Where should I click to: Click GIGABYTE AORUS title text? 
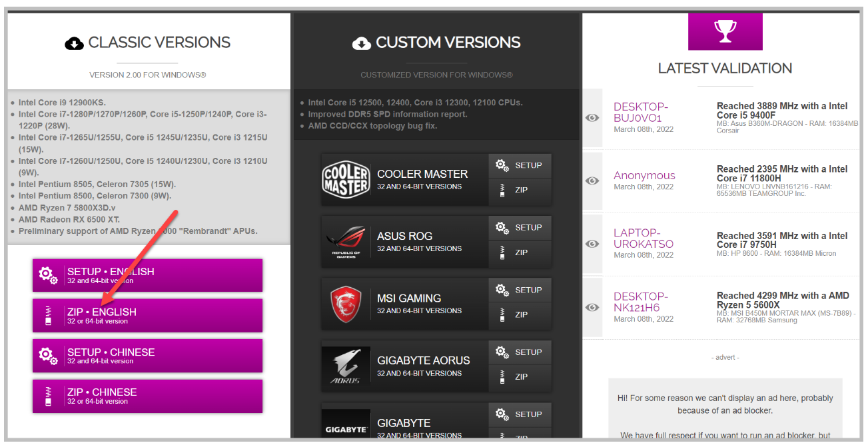424,360
